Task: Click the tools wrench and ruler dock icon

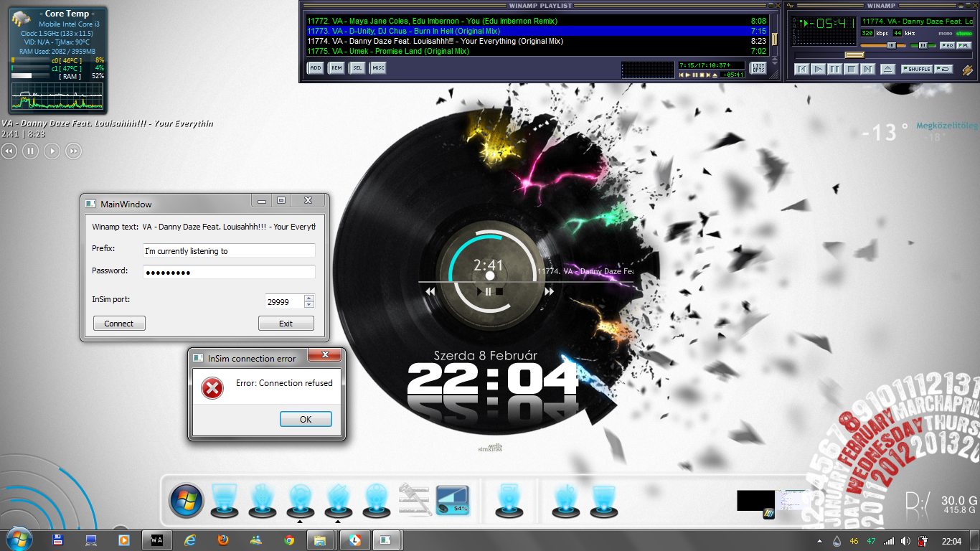Action: [x=415, y=499]
